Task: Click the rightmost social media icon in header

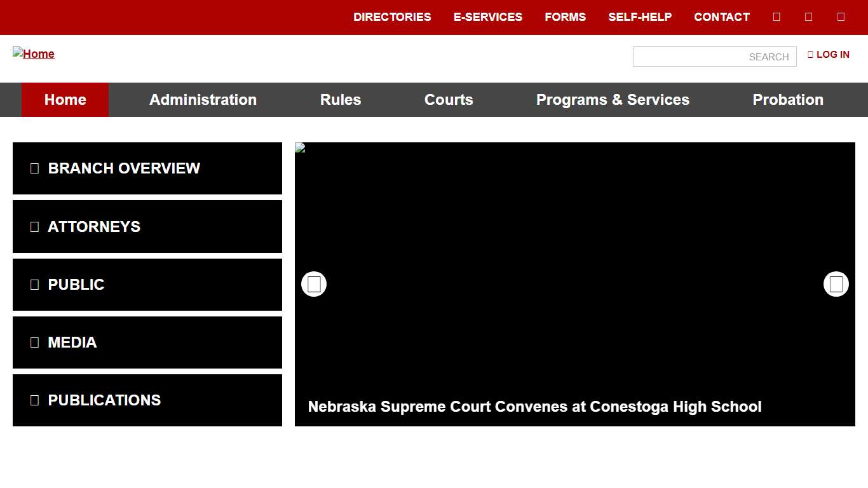Action: [840, 17]
